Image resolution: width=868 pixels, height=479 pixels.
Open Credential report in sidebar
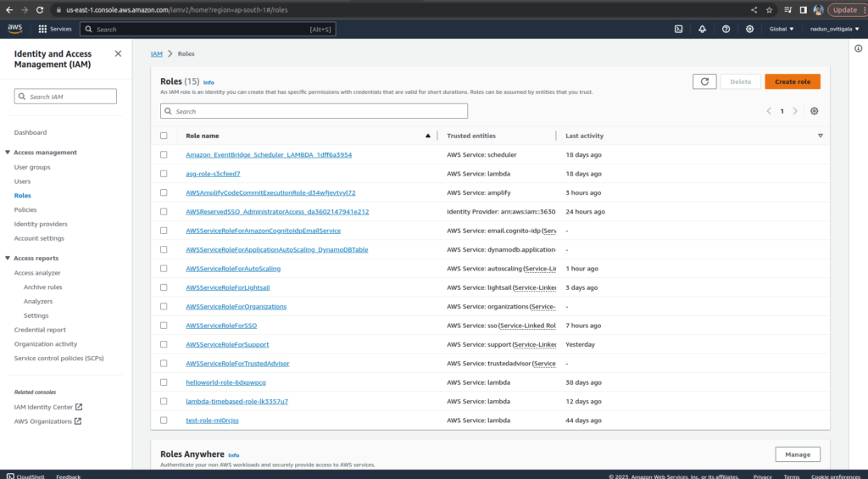pos(40,330)
